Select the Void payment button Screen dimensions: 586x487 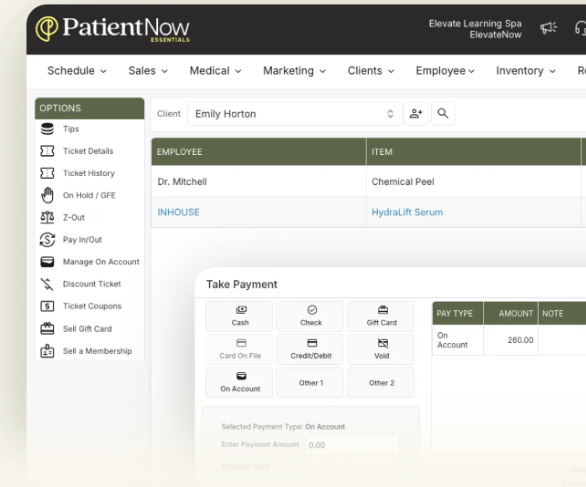[381, 349]
